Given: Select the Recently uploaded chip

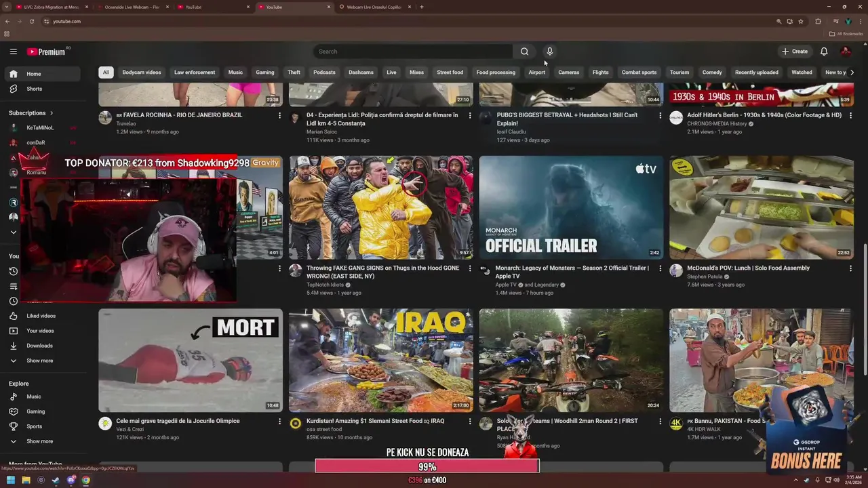Looking at the screenshot, I should (x=756, y=73).
